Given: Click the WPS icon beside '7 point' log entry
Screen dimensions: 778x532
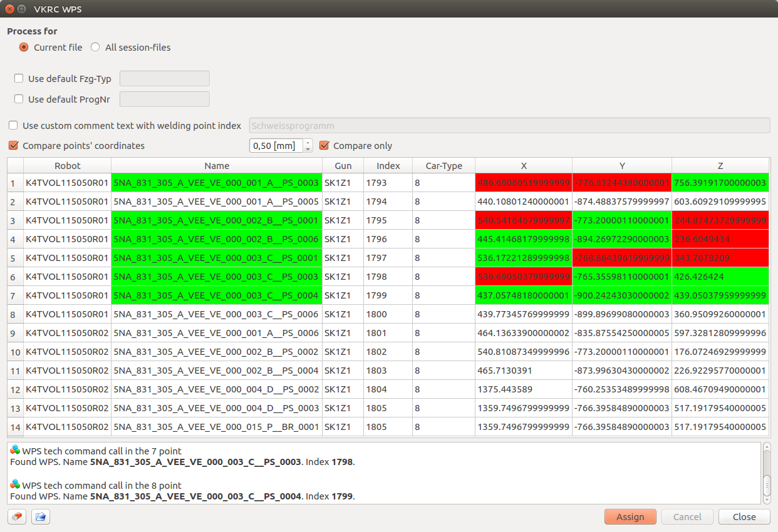Looking at the screenshot, I should pyautogui.click(x=15, y=451).
